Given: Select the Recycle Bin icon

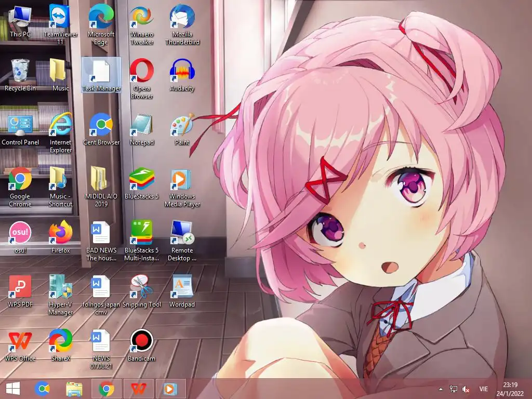Looking at the screenshot, I should click(x=20, y=75).
